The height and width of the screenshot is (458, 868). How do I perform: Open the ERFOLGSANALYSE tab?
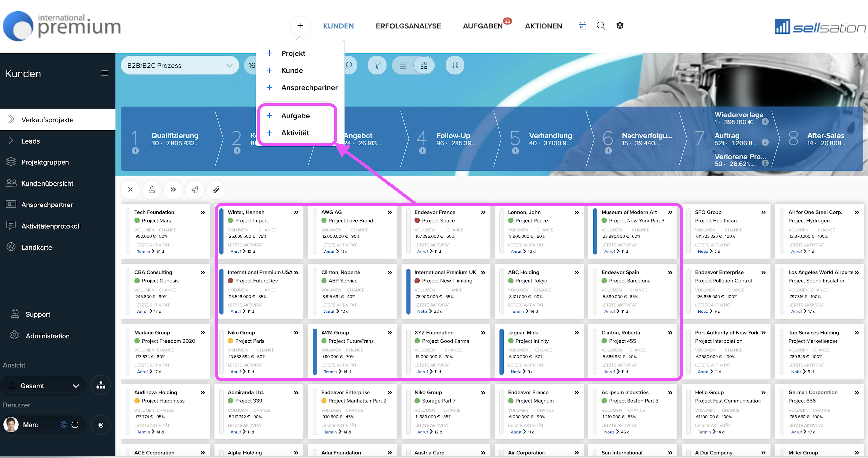tap(408, 26)
